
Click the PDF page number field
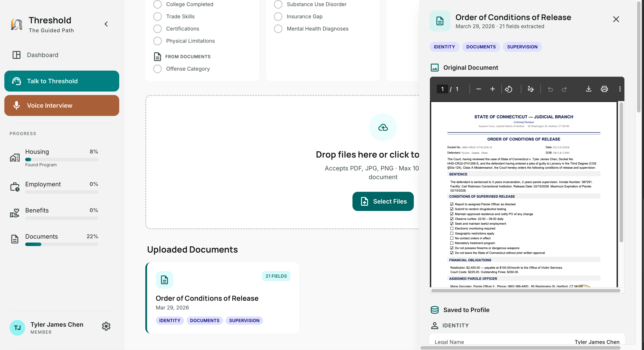click(442, 89)
